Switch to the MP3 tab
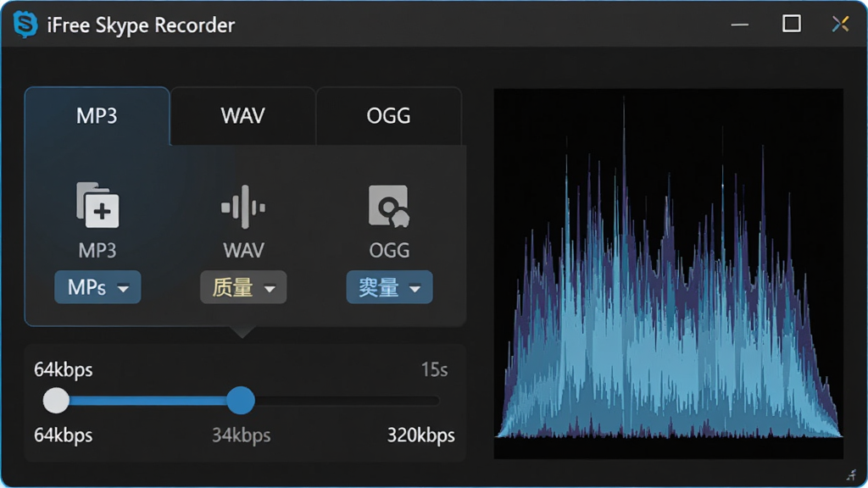Screen dimensions: 868x488 (x=97, y=115)
